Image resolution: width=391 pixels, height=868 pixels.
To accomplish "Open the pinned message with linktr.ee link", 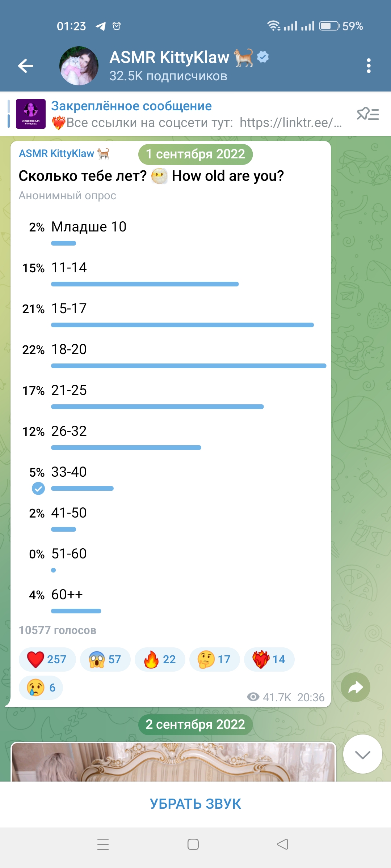I will (x=179, y=114).
